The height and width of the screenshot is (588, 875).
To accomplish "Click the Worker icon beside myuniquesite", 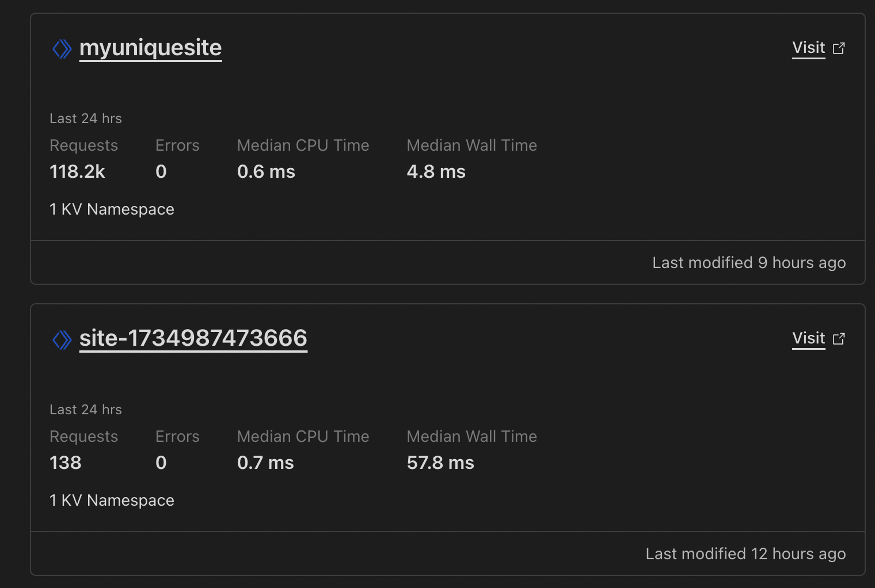I will pos(62,49).
